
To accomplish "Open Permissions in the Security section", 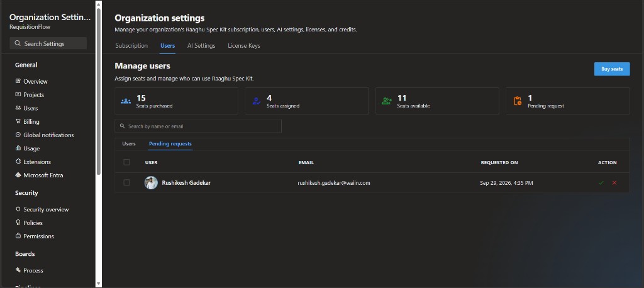I will pos(38,236).
